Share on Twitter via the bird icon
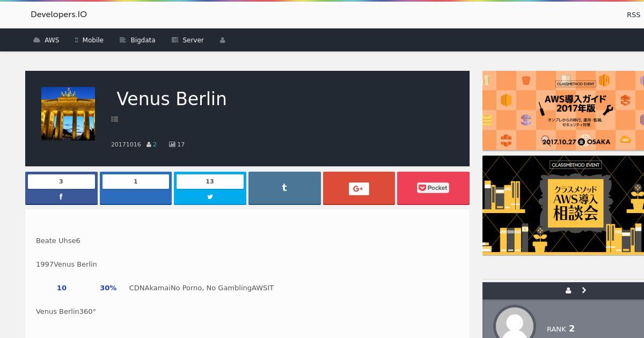Viewport: 644px width, 338px height. click(210, 197)
